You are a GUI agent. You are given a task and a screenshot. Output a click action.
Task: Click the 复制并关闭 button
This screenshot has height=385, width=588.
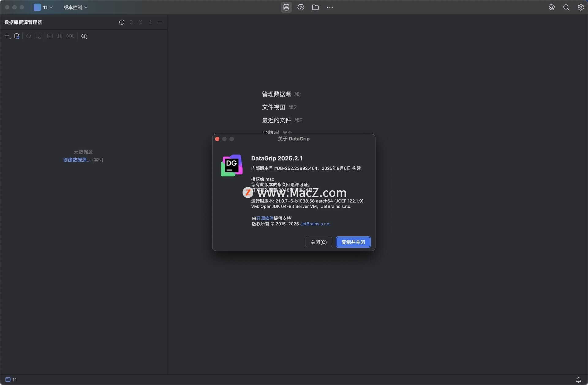click(353, 242)
